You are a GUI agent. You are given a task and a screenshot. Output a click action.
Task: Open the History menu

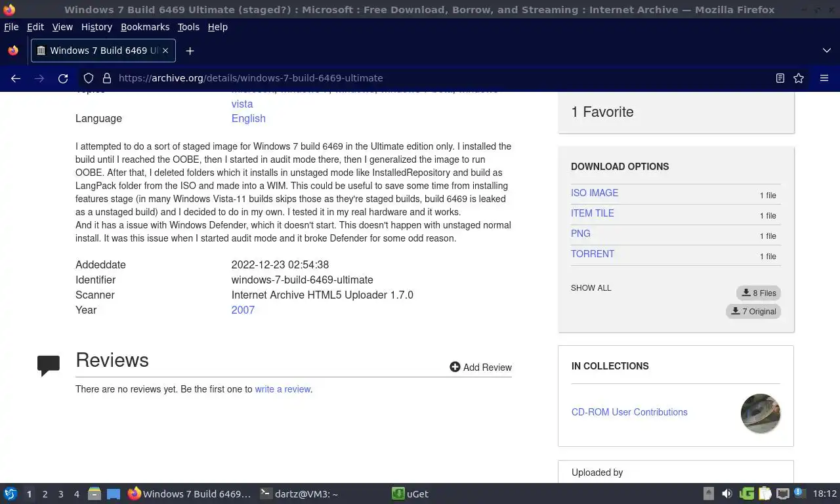[96, 27]
